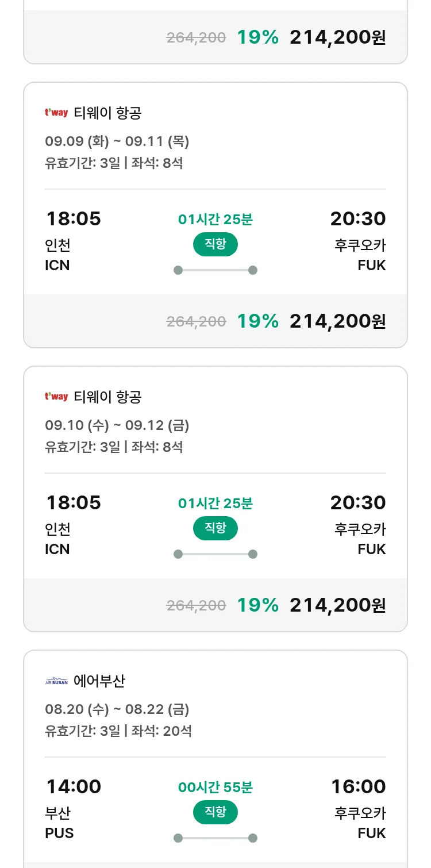Click t'way logo on 09.10 flight card
431x868 pixels.
point(56,397)
